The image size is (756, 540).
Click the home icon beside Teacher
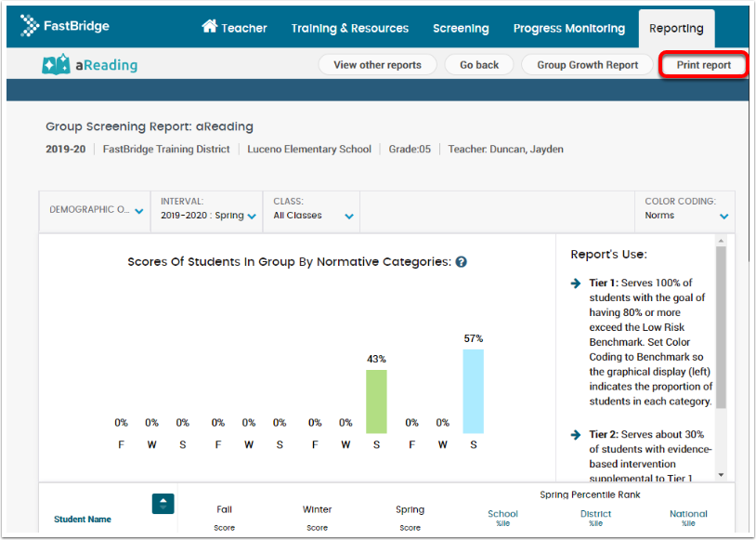210,26
